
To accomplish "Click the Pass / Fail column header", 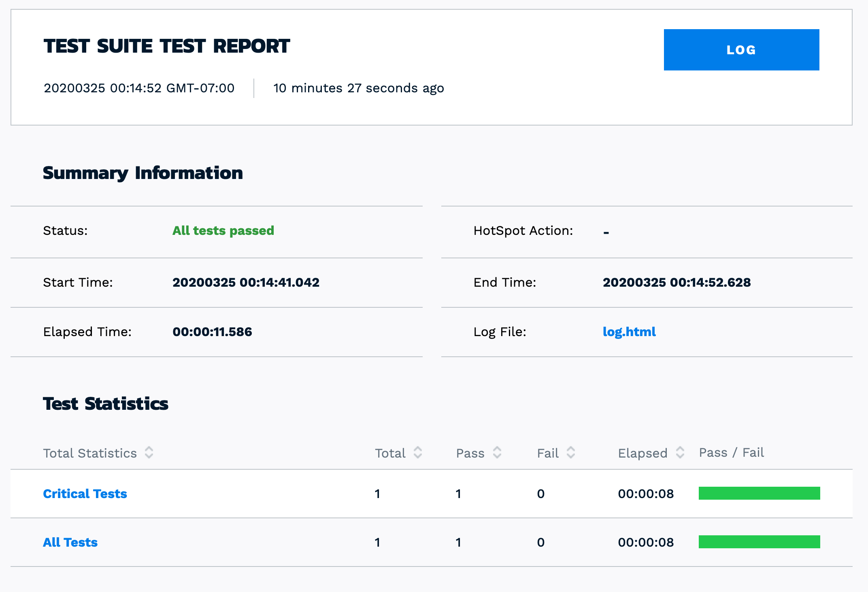I will click(731, 452).
